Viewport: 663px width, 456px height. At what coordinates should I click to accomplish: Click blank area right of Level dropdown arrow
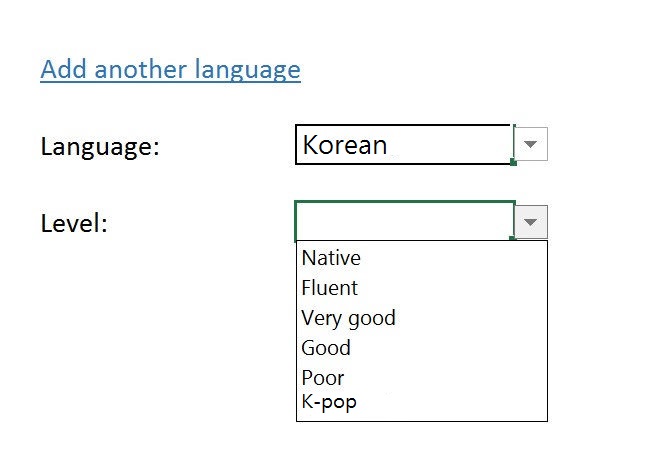click(x=600, y=221)
